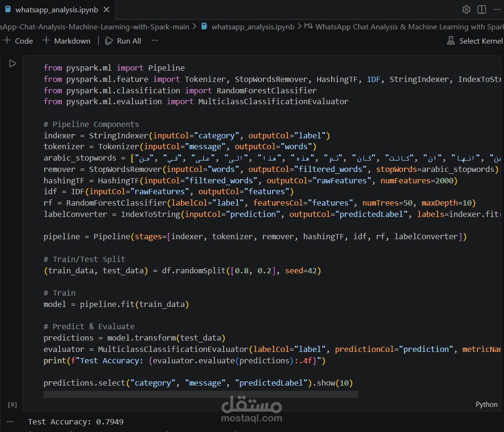The width and height of the screenshot is (504, 432).
Task: Open breadcrumb folder segment ending in Spark-main
Action: pyautogui.click(x=95, y=27)
